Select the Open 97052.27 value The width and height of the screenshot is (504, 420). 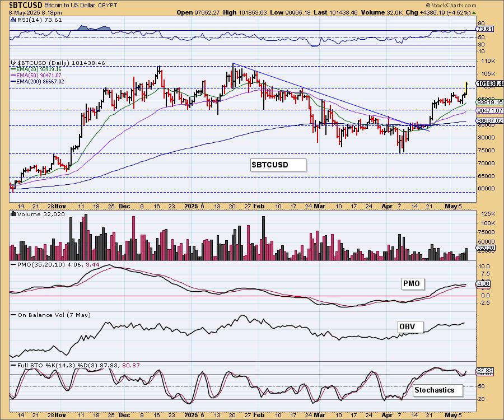198,12
